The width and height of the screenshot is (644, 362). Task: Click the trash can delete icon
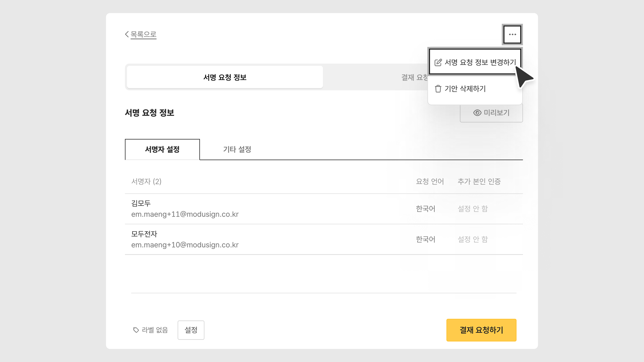(438, 89)
